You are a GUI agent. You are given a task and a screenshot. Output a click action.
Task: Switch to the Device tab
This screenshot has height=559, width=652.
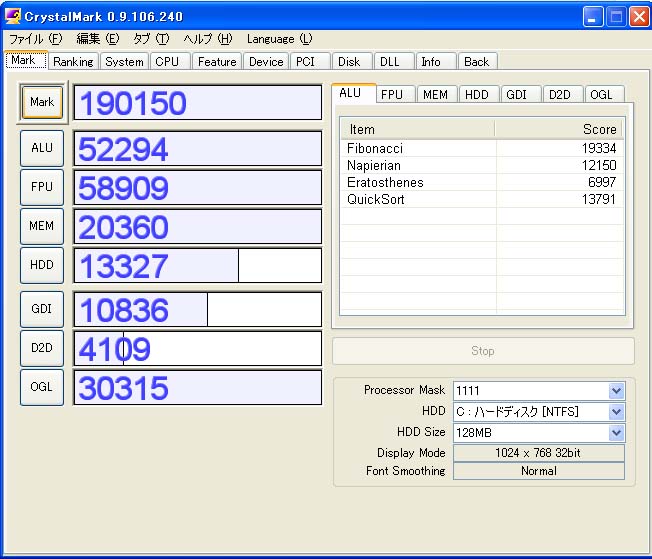266,62
